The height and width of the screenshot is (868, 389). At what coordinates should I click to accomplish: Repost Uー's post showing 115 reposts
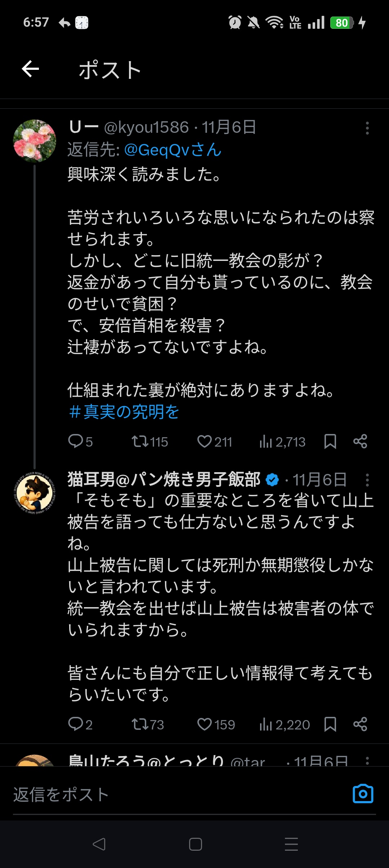point(140,441)
